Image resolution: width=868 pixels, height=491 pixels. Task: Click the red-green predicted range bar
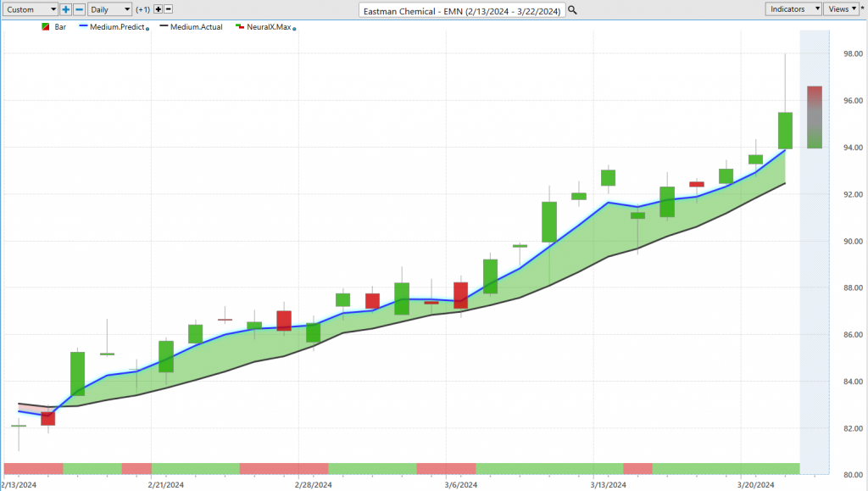pyautogui.click(x=815, y=117)
